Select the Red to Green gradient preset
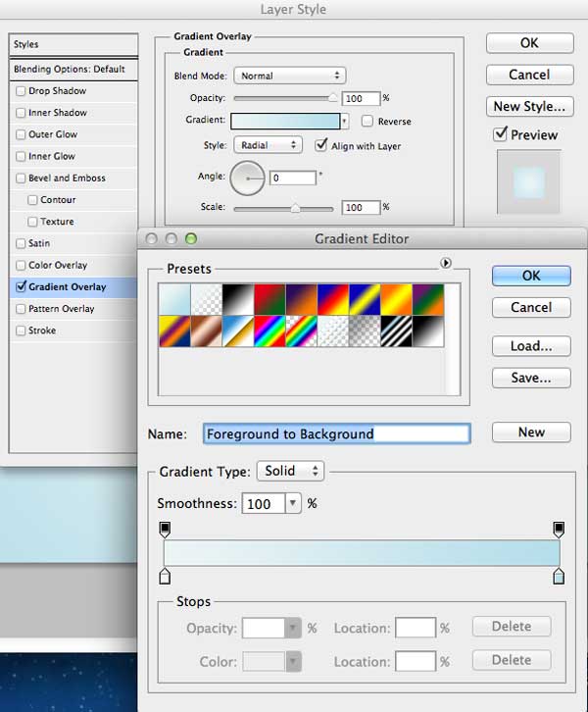Screen dimensions: 588x712 [x=269, y=299]
